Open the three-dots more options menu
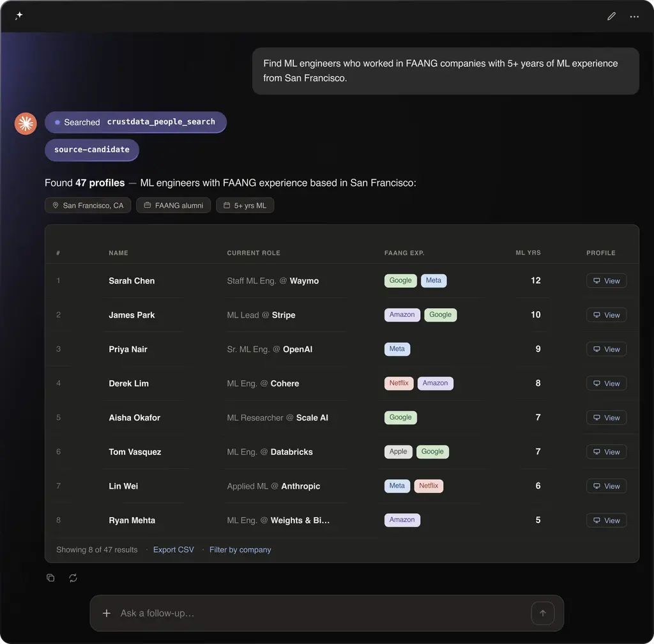Viewport: 654px width, 644px height. pos(634,17)
